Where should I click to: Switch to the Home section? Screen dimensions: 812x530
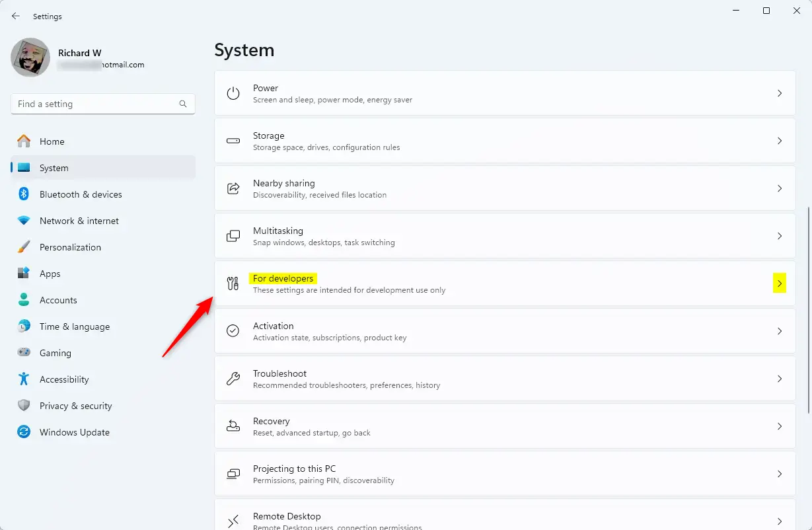[53, 141]
